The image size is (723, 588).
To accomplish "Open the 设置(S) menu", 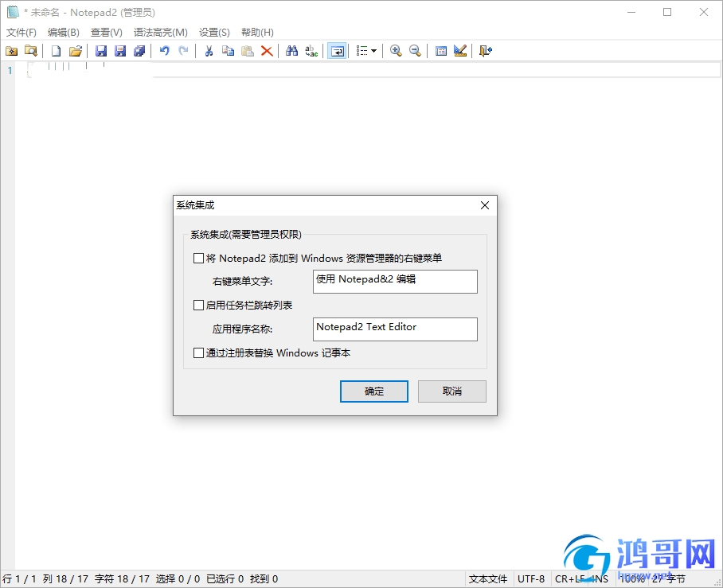I will click(x=214, y=33).
